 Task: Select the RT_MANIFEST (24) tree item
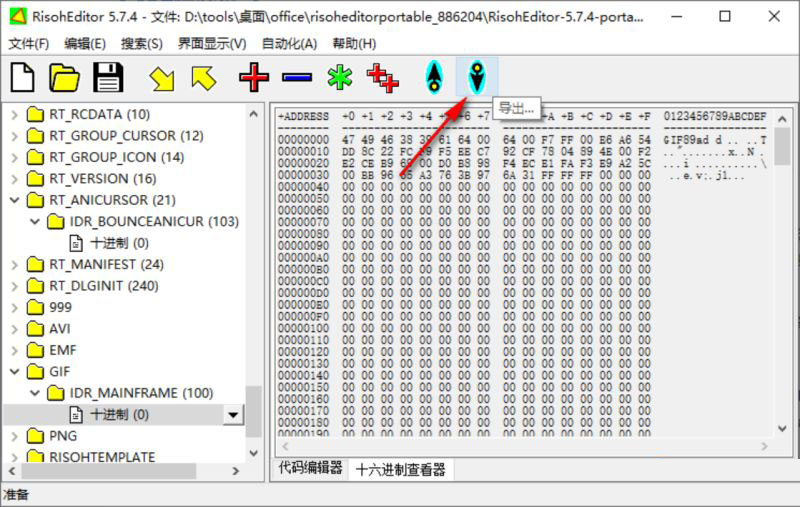(106, 265)
